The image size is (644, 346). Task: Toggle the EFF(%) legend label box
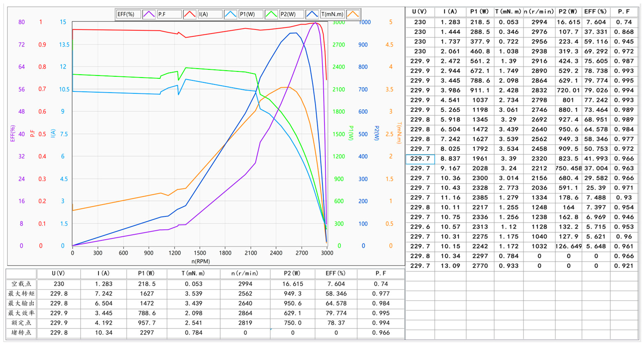coord(128,14)
